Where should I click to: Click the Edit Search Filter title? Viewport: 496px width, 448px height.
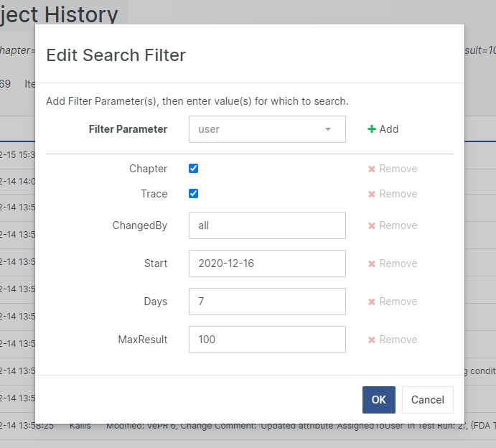pos(116,55)
